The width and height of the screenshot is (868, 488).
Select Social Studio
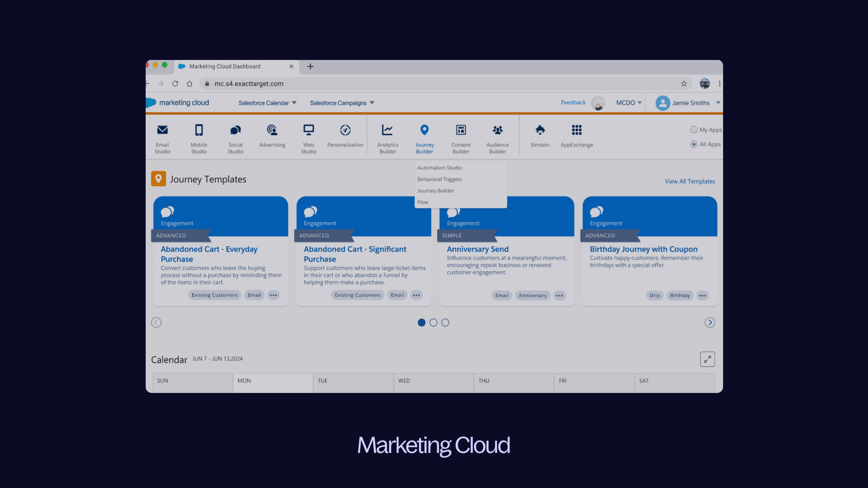coord(235,138)
